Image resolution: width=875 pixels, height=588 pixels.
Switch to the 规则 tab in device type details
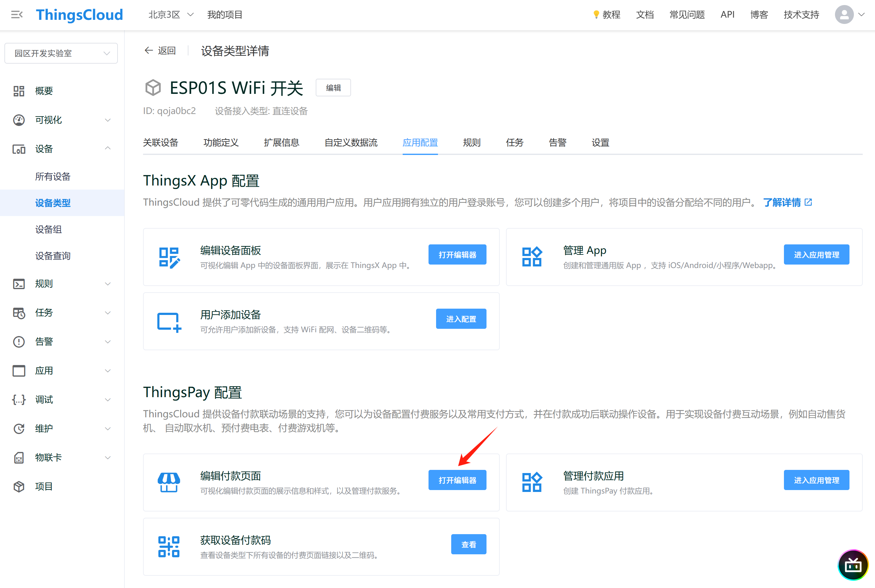coord(472,142)
